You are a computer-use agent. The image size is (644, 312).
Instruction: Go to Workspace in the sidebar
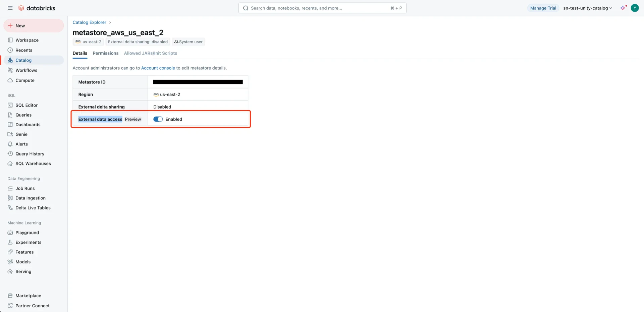[x=34, y=40]
